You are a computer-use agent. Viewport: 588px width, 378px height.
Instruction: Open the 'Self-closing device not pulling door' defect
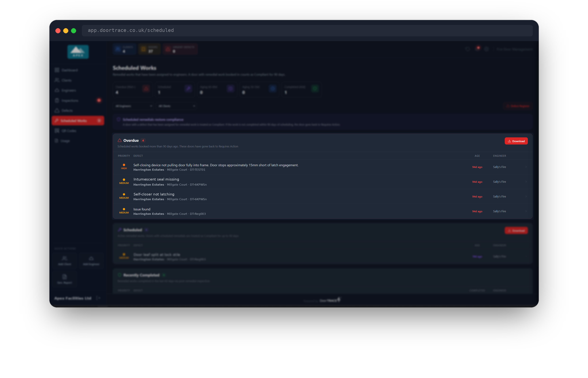[323, 167]
